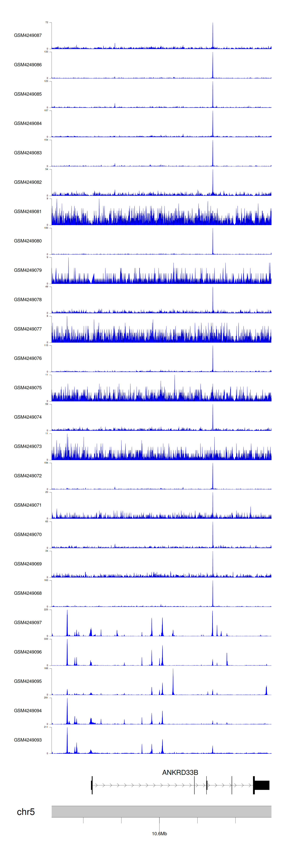
Task: Click the GSM4249075 track label
Action: click(x=28, y=388)
